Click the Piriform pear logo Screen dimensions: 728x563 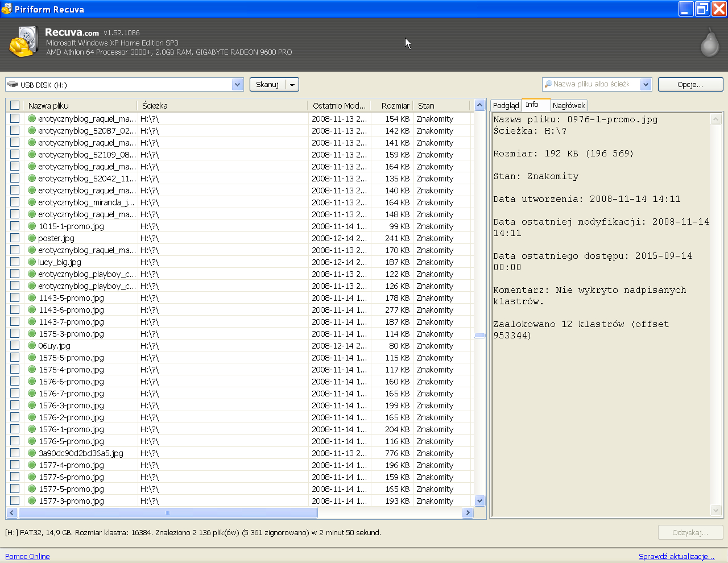[x=710, y=43]
